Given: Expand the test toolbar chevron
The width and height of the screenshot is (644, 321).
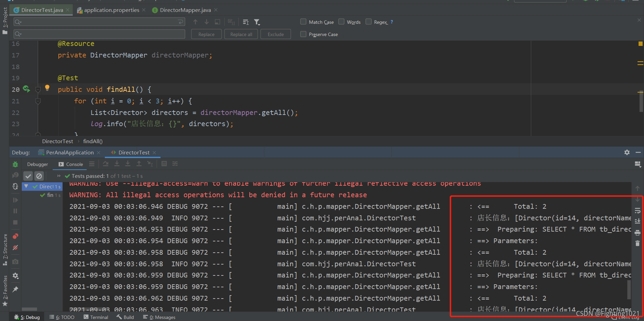Looking at the screenshot, I should tap(59, 176).
